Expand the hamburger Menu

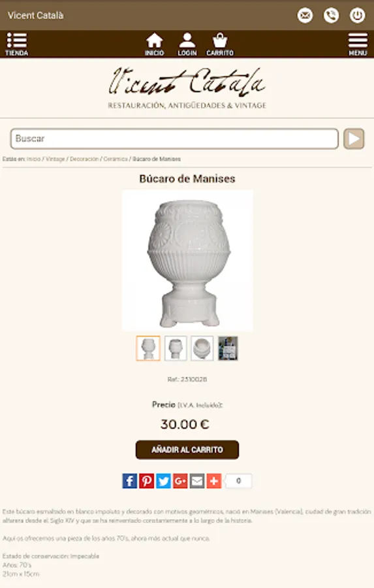coord(358,44)
